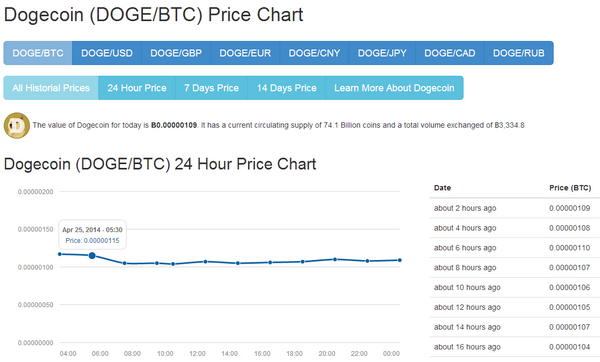Click the Price (BTC) column header

click(570, 188)
